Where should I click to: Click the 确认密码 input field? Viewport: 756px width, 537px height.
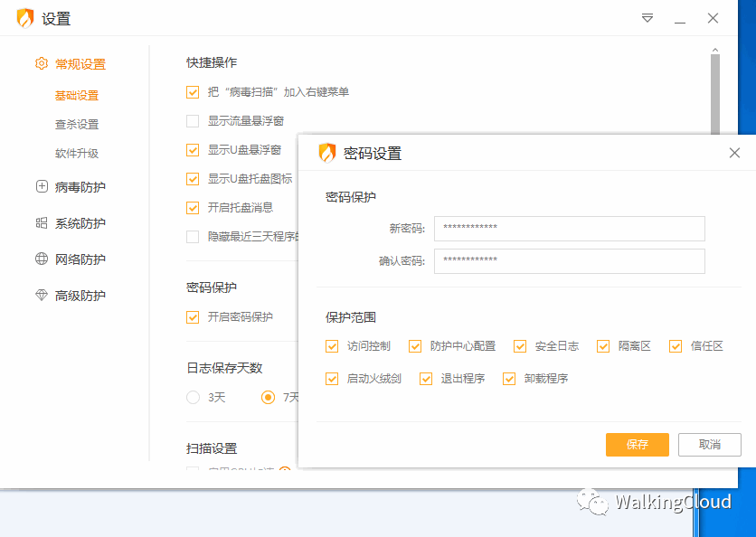pos(570,261)
